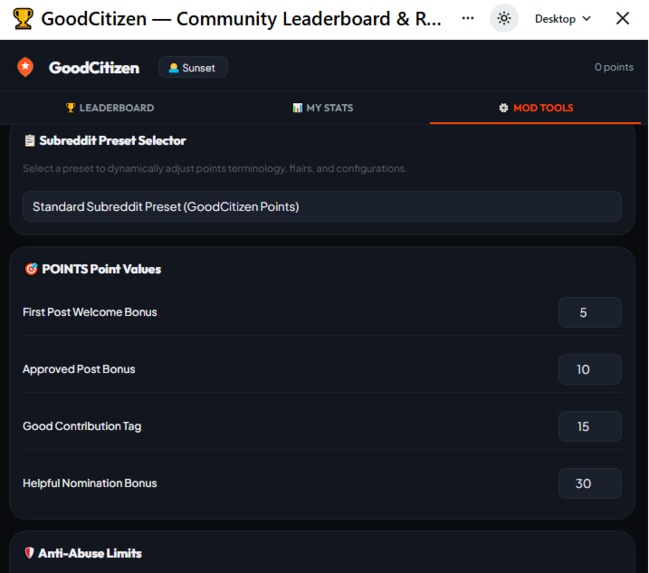Click the Helpful Nomination Bonus label

click(90, 483)
